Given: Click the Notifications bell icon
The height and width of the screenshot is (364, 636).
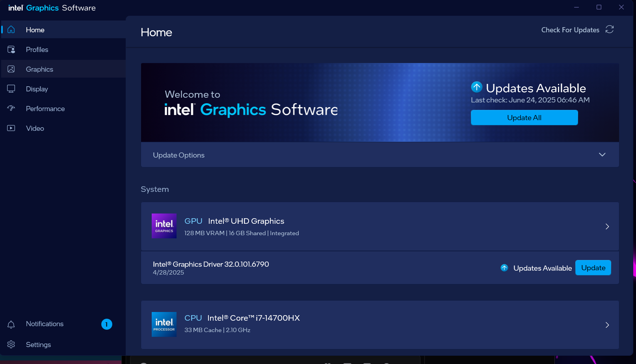Looking at the screenshot, I should [11, 324].
